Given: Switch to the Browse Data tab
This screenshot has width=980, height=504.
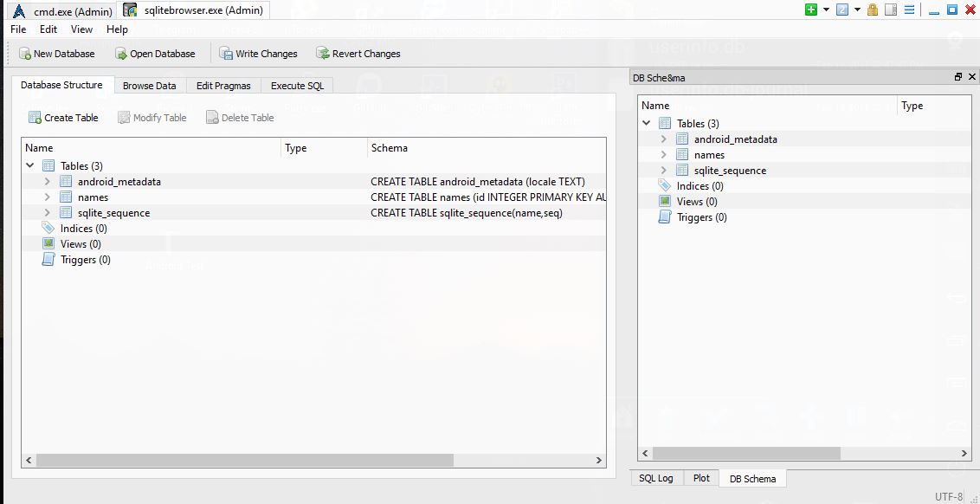Looking at the screenshot, I should 149,86.
